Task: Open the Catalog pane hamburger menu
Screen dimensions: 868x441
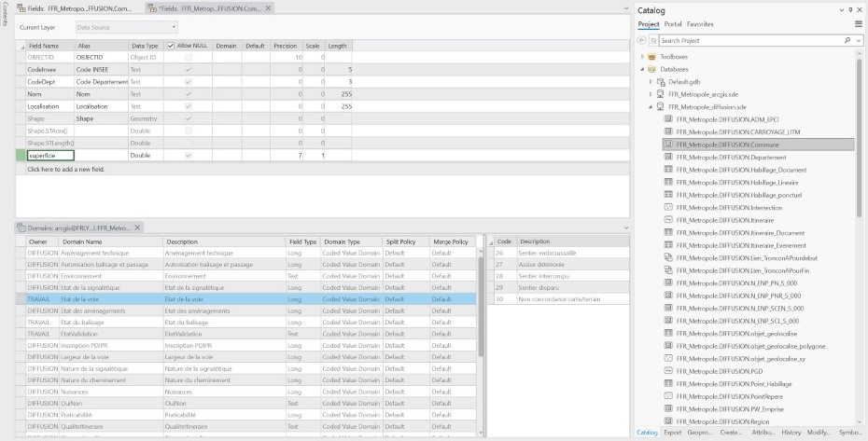Action: pos(858,23)
